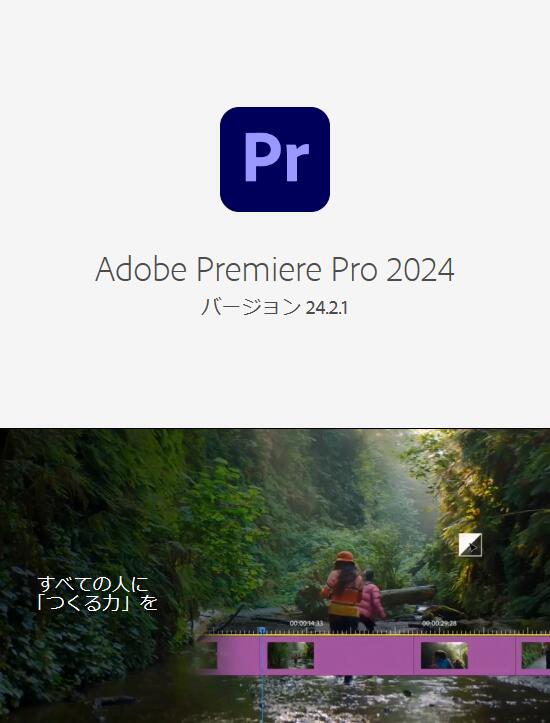Click the すべての人に slogan line
550x723 pixels.
click(x=93, y=584)
